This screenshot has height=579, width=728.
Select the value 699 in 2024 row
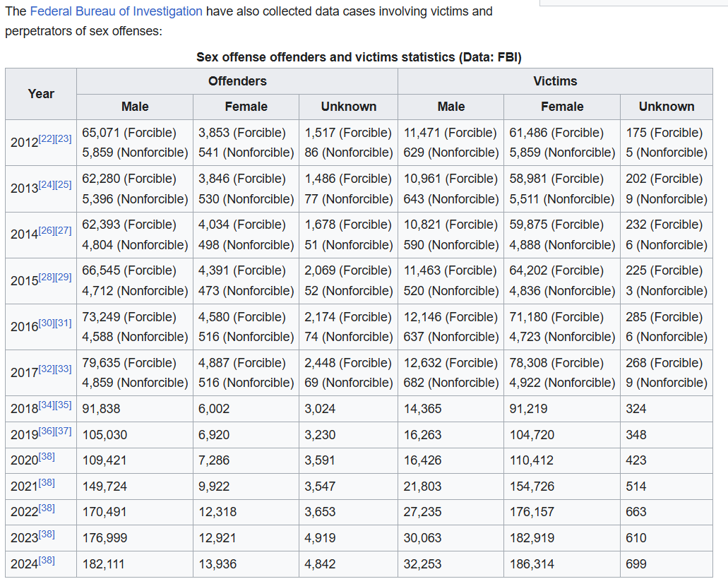click(636, 564)
